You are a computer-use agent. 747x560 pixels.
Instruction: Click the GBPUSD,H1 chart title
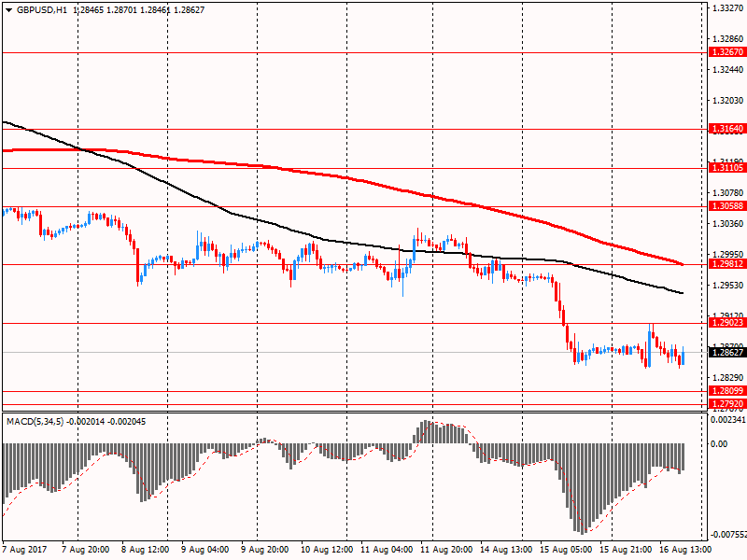coord(42,10)
